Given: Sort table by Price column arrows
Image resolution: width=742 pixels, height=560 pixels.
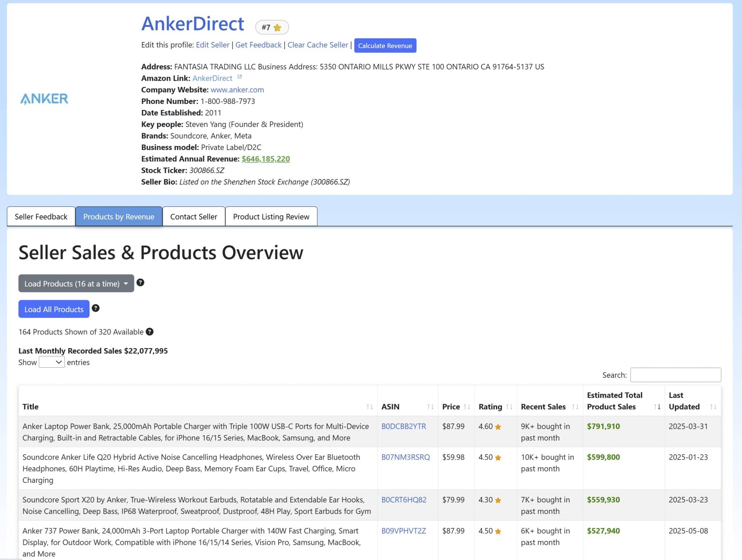Looking at the screenshot, I should (x=467, y=407).
